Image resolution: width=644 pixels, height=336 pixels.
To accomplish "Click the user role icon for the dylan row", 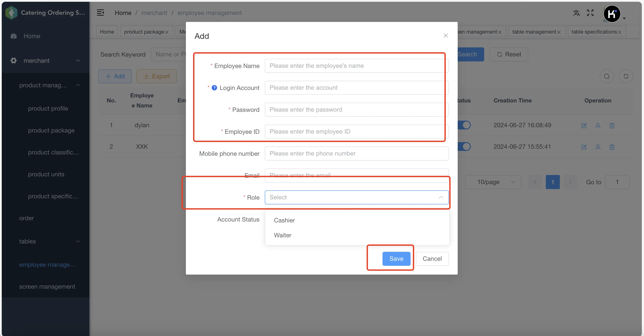I will point(598,125).
